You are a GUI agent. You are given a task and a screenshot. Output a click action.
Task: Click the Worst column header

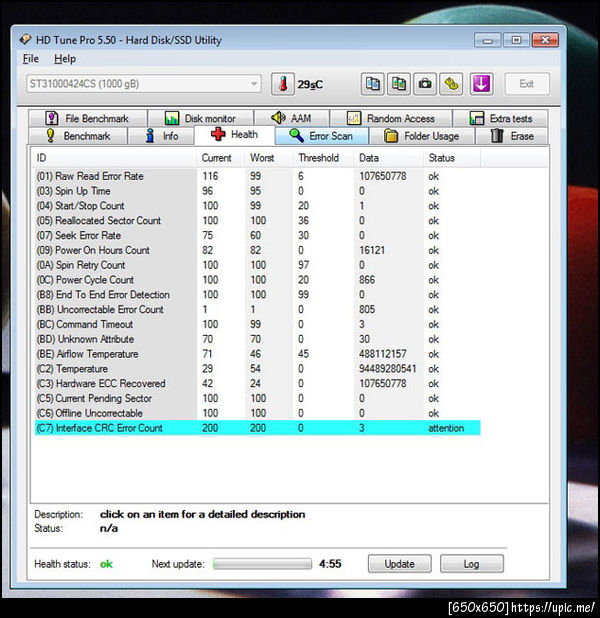(x=268, y=158)
